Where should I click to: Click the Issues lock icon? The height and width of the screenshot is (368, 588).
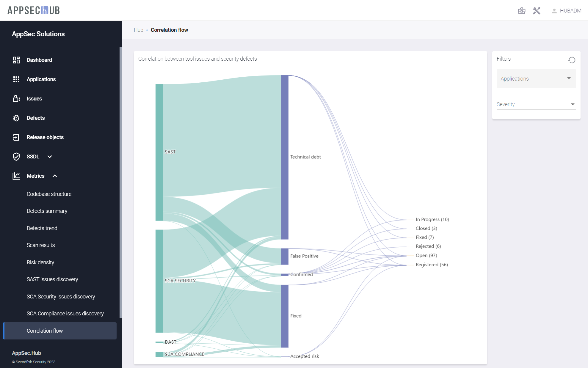(x=16, y=99)
